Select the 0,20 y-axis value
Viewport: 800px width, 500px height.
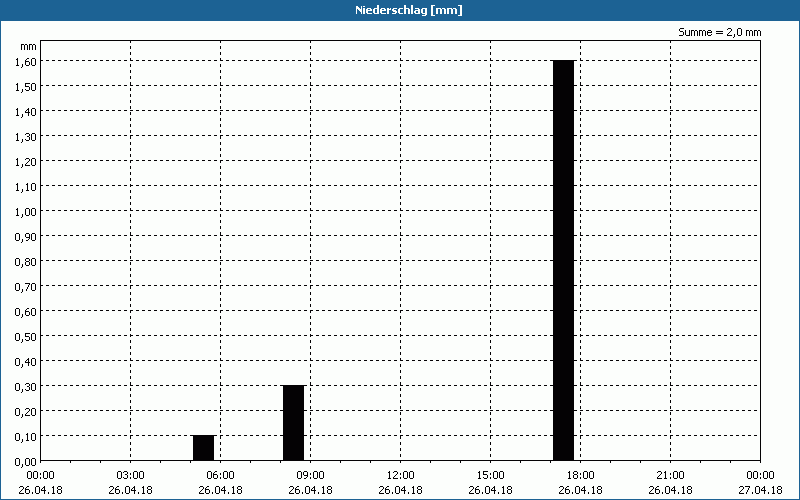(x=26, y=411)
